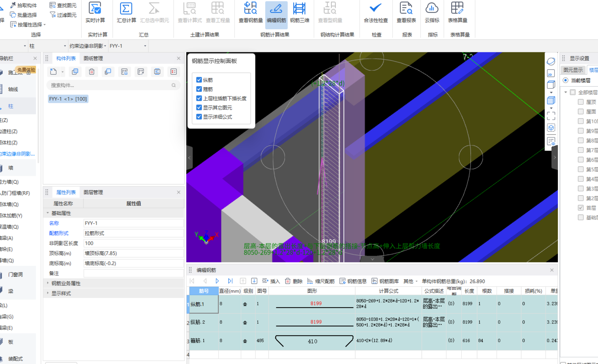Expand 钢筋业务属性 section
This screenshot has height=364, width=598.
point(48,283)
